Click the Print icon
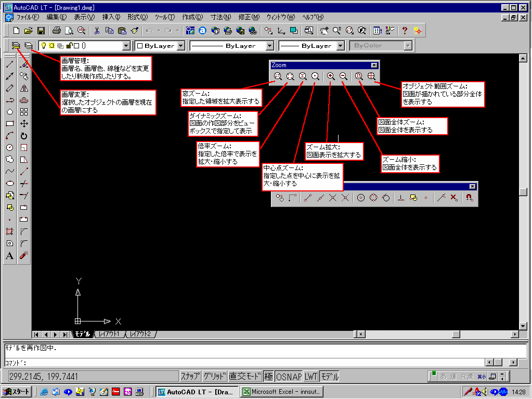Viewport: 532px width, 399px height. coord(56,31)
